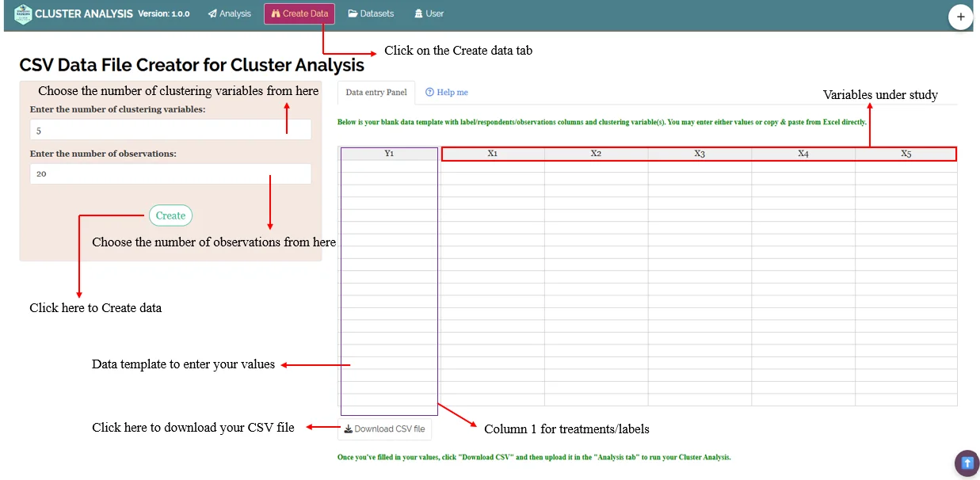Click the number of observations field
Viewport: 980px width, 480px height.
click(170, 173)
